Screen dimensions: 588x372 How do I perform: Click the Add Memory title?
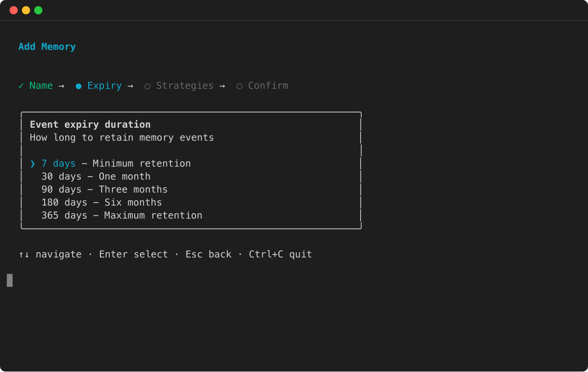tap(47, 46)
